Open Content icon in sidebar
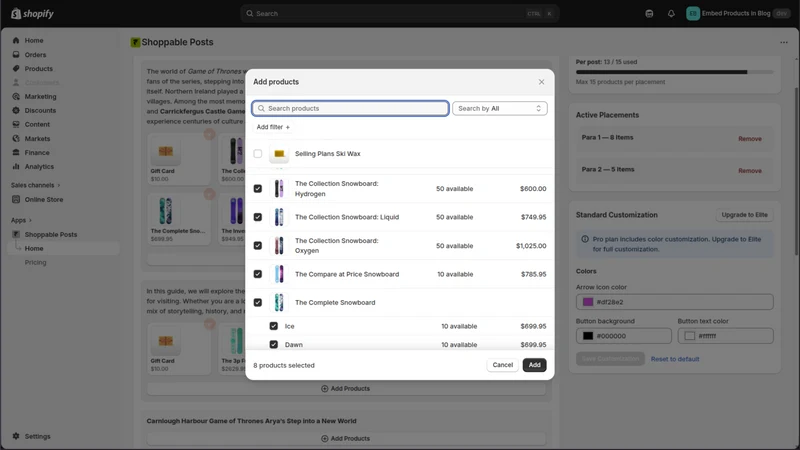The width and height of the screenshot is (800, 450). (x=16, y=124)
